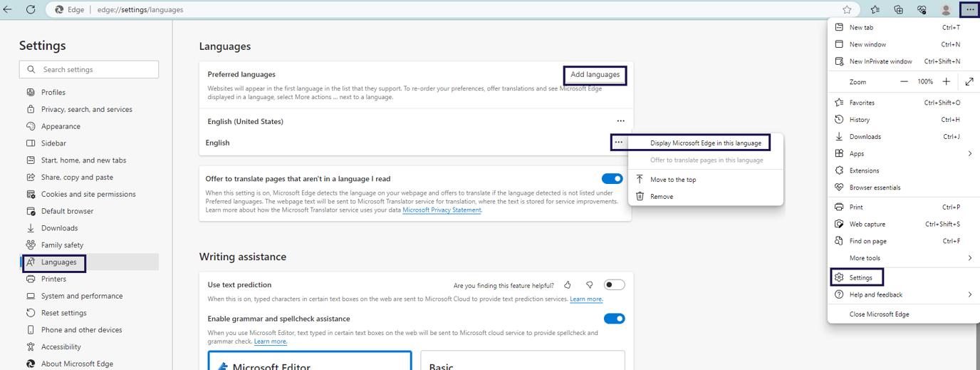The image size is (980, 370).
Task: Open the user profile avatar icon
Action: click(x=946, y=10)
